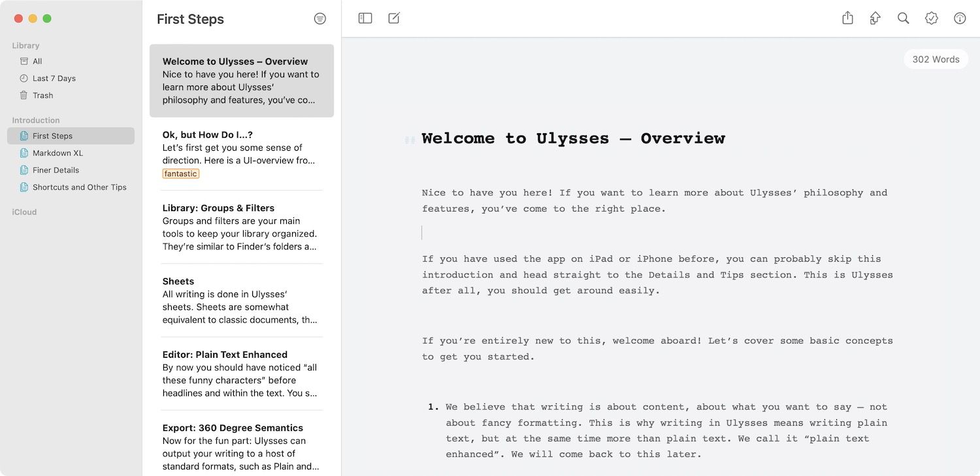Click the new sheet compose icon
This screenshot has height=476, width=980.
click(x=394, y=18)
